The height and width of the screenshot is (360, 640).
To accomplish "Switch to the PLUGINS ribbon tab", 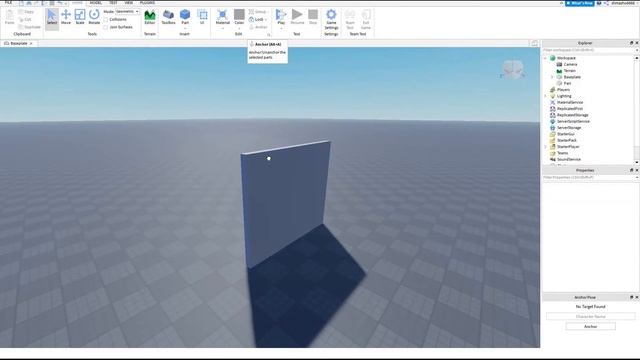I will 147,2.
